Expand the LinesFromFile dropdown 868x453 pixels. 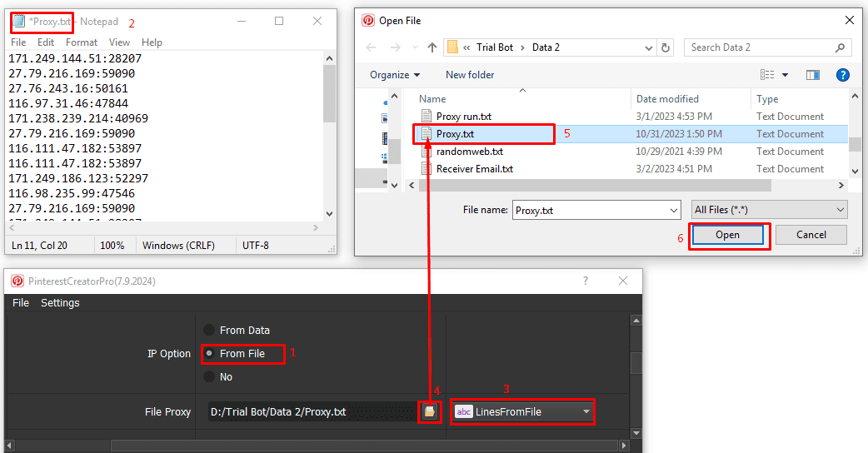[x=586, y=411]
